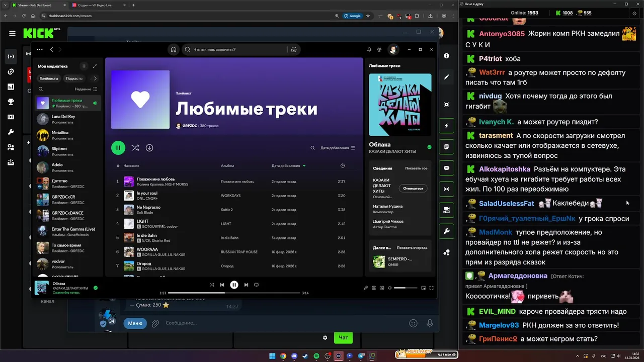The height and width of the screenshot is (362, 644).
Task: Open Kick wrench tools icon on right
Action: [x=446, y=231]
